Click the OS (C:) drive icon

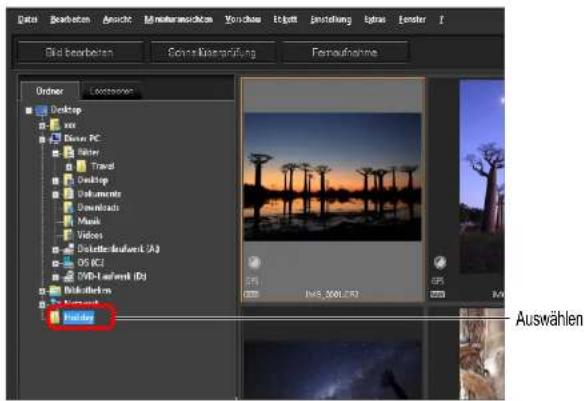[x=69, y=263]
